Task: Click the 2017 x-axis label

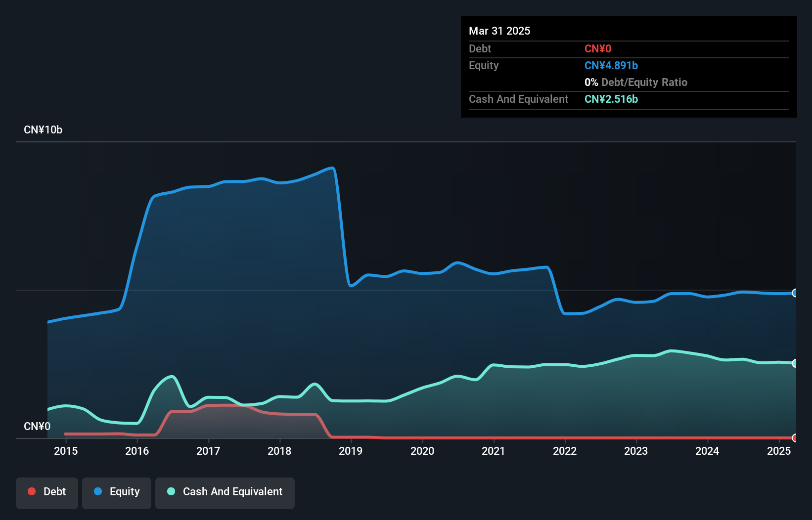Action: pos(208,451)
